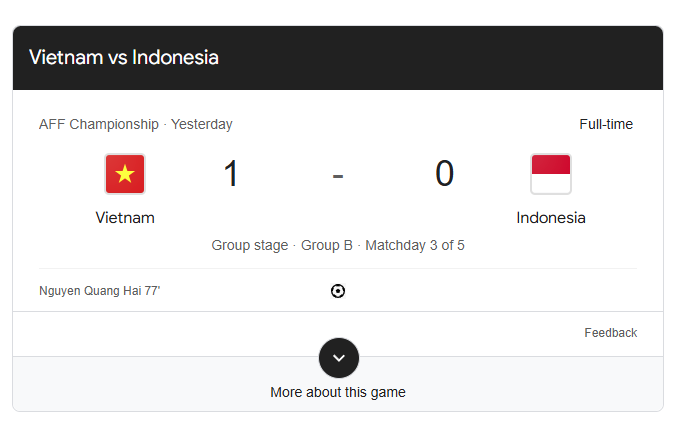Open the Vietnam vs Indonesia header title
The width and height of the screenshot is (676, 426).
pyautogui.click(x=124, y=57)
